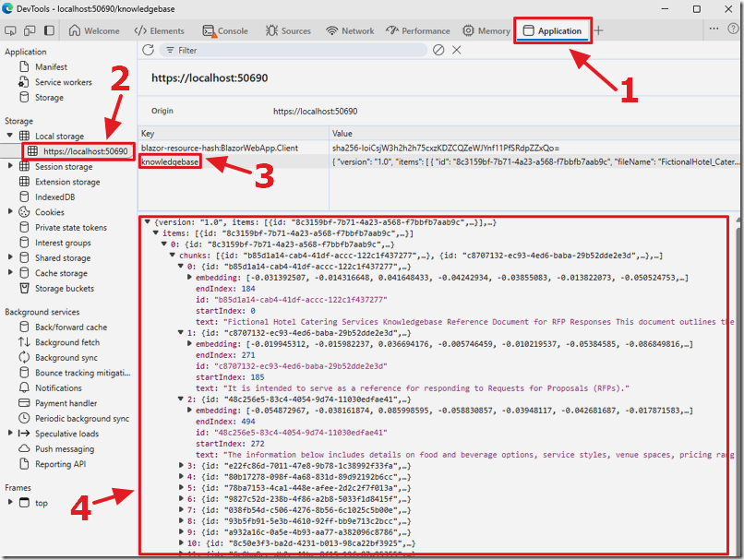Expand chunk 3 with id e22fc86d
This screenshot has height=560, width=744.
(x=181, y=465)
